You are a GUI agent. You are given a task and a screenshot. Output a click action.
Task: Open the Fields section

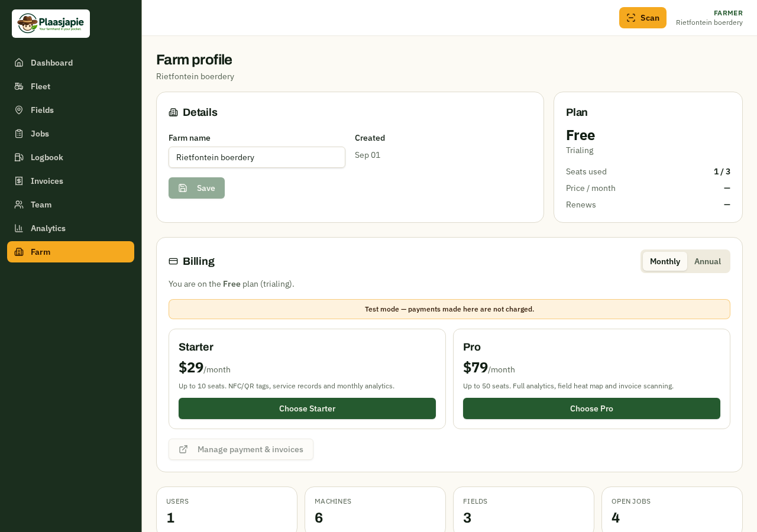(x=70, y=110)
